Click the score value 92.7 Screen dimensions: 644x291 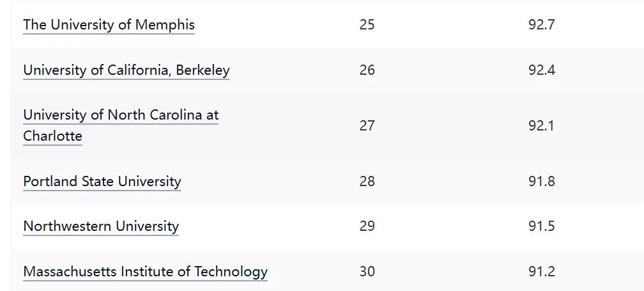542,25
